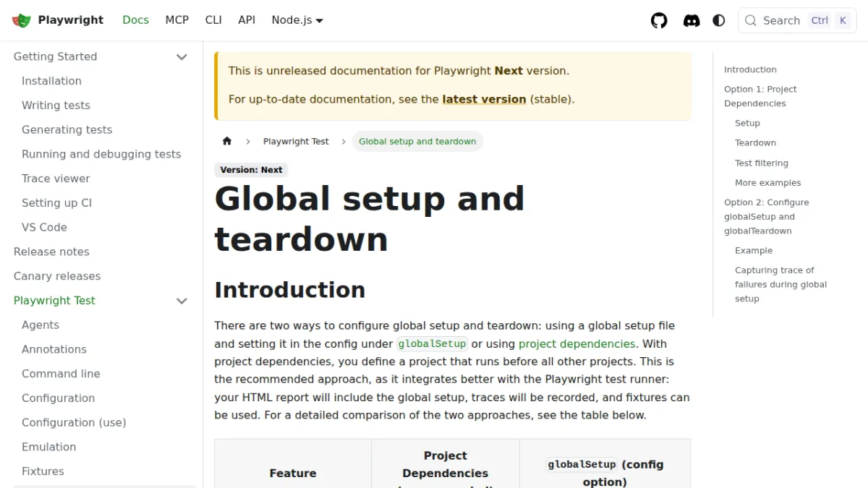
Task: Jump to Test filtering section
Action: pos(762,163)
